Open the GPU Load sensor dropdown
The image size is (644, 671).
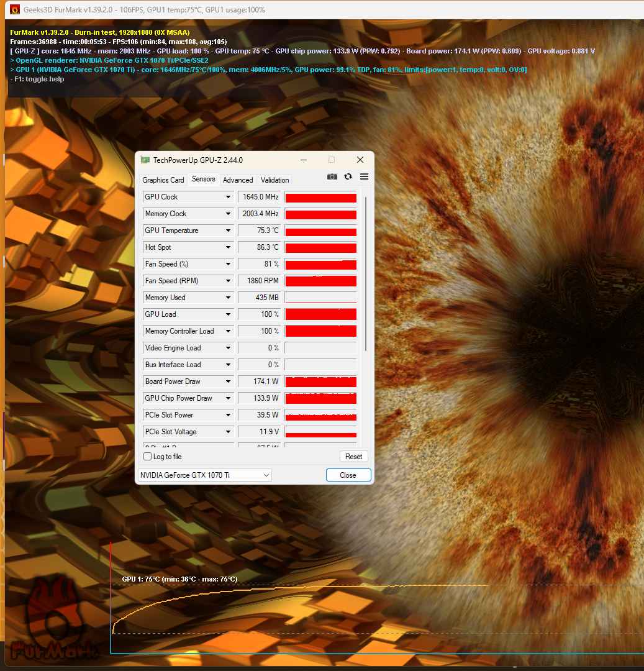228,314
